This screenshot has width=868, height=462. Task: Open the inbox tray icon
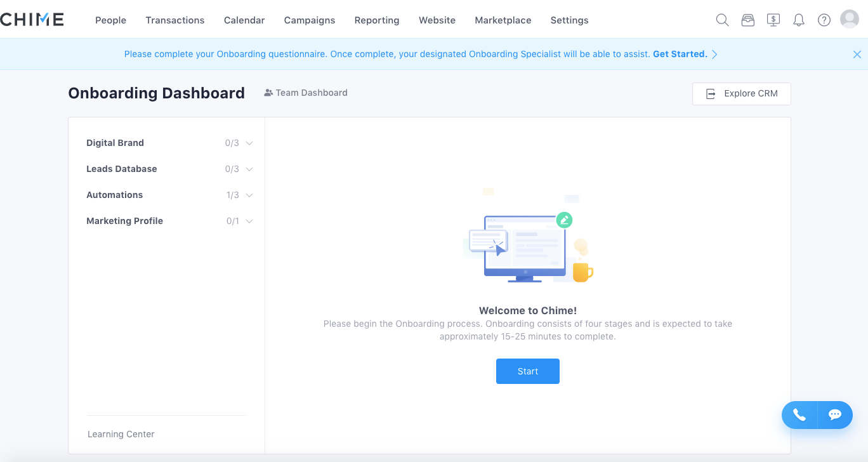click(x=748, y=20)
